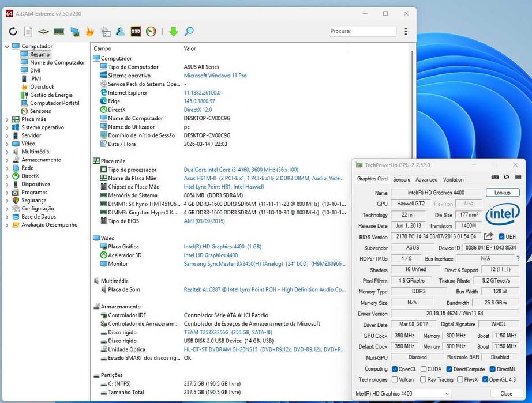
Task: Toggle the OpenGL 4.3 checkbox
Action: pos(485,379)
